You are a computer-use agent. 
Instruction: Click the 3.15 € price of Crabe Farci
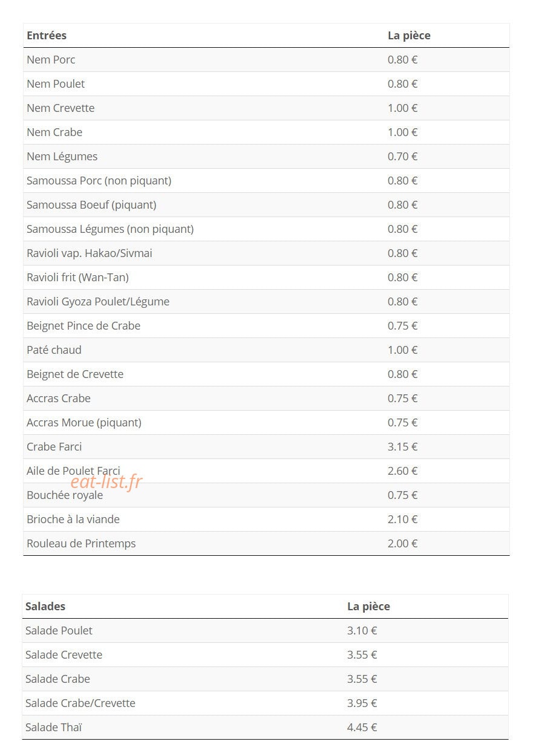point(402,447)
